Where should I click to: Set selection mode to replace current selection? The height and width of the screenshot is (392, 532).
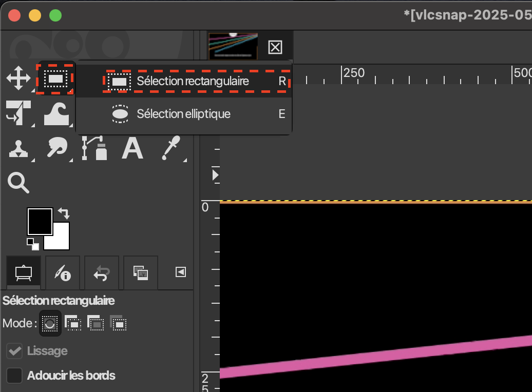(50, 324)
